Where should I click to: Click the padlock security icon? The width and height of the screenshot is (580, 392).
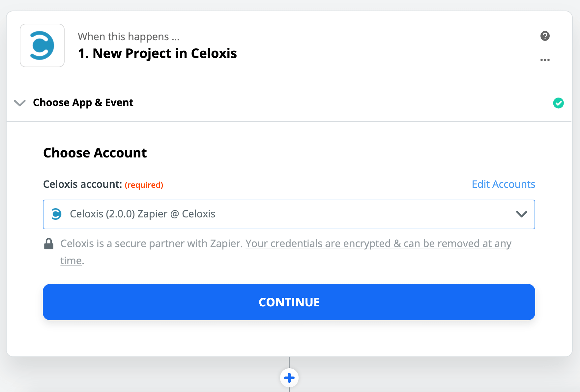coord(49,244)
